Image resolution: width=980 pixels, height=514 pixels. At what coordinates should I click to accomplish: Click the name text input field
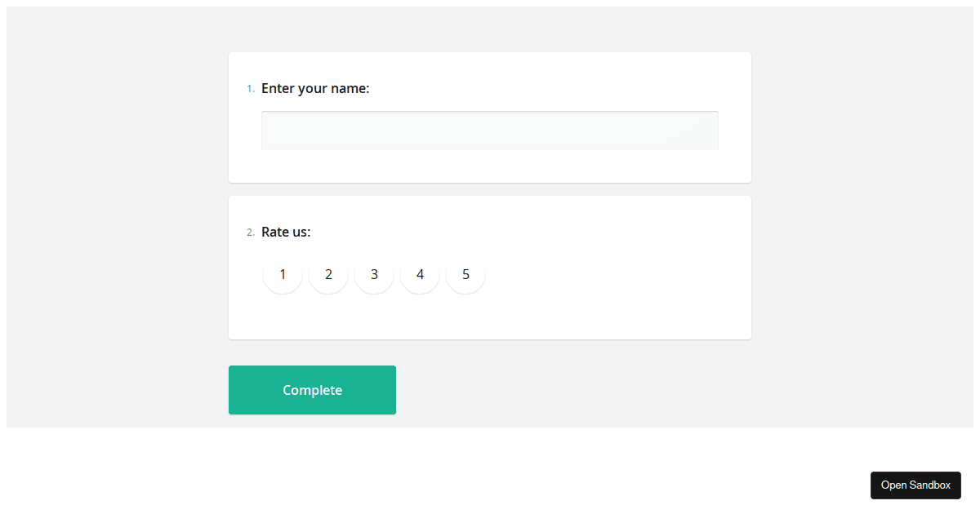(489, 131)
